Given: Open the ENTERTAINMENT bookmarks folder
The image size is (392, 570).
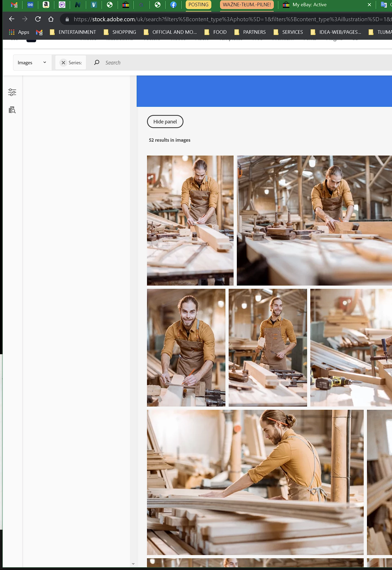Looking at the screenshot, I should [73, 32].
